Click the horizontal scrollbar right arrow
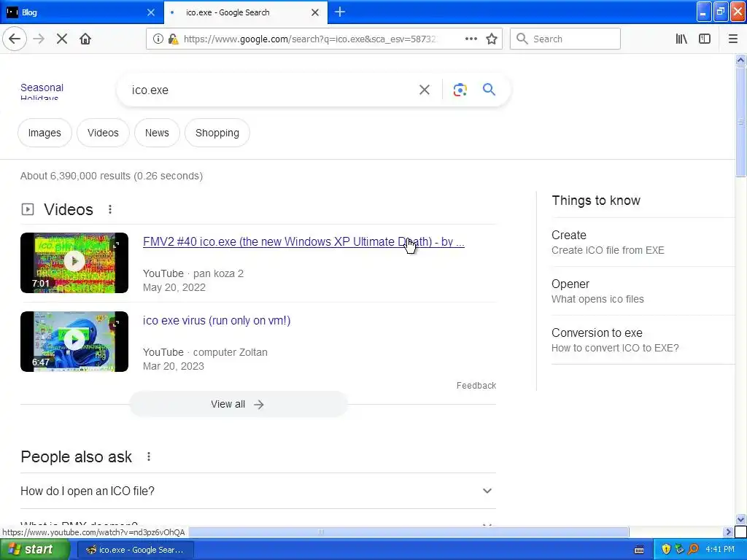 tap(728, 532)
